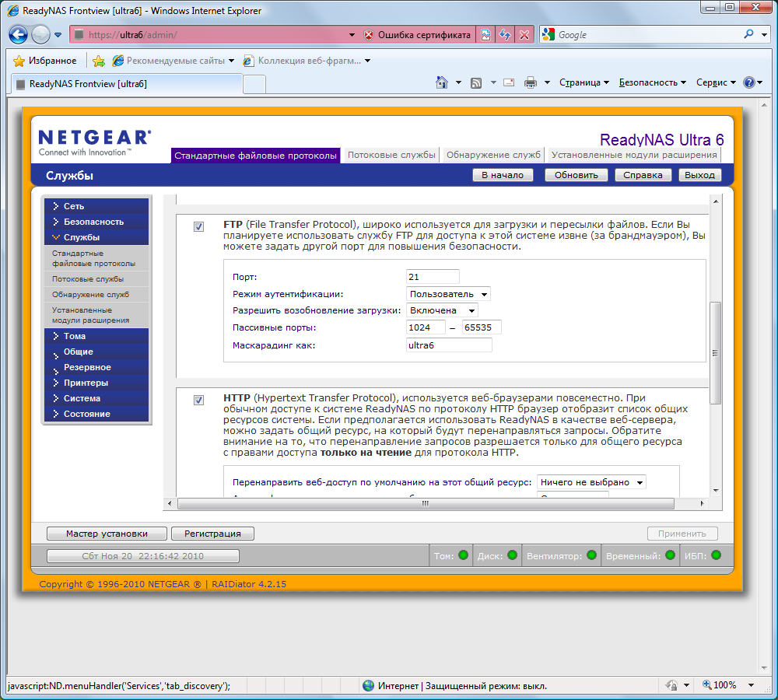This screenshot has height=700, width=778.
Task: Select the ReadyNAS Frontview browser tab
Action: tap(127, 84)
